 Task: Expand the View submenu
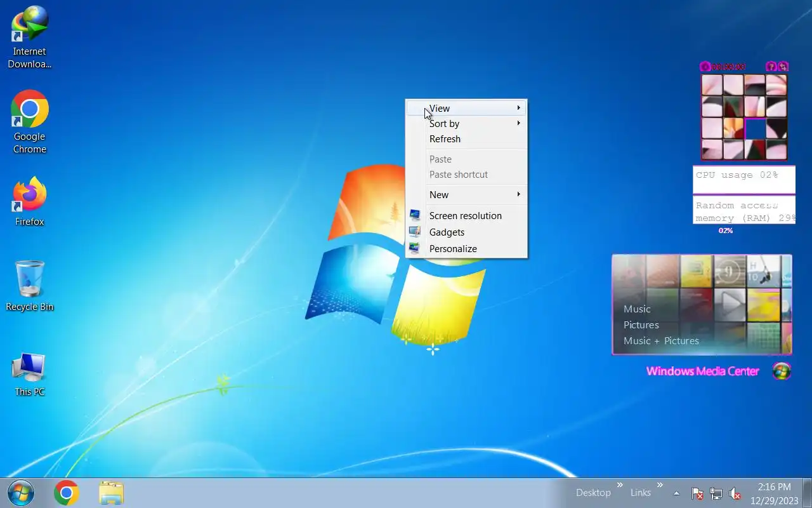pos(466,108)
